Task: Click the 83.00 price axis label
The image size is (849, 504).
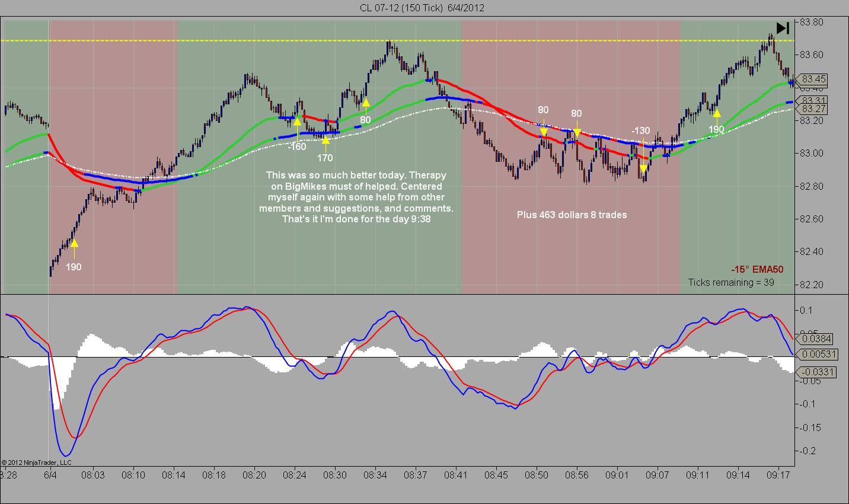Action: point(811,153)
